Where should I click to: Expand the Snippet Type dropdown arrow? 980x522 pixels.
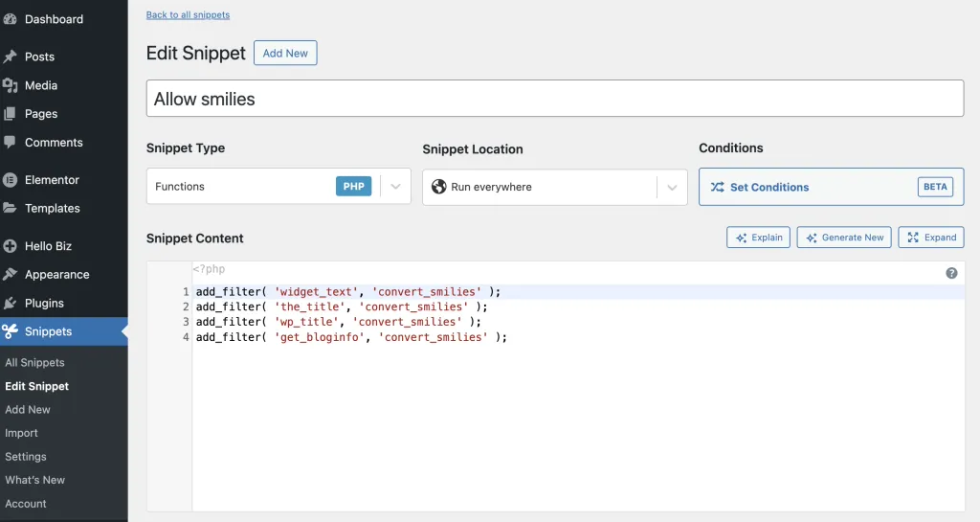coord(395,187)
